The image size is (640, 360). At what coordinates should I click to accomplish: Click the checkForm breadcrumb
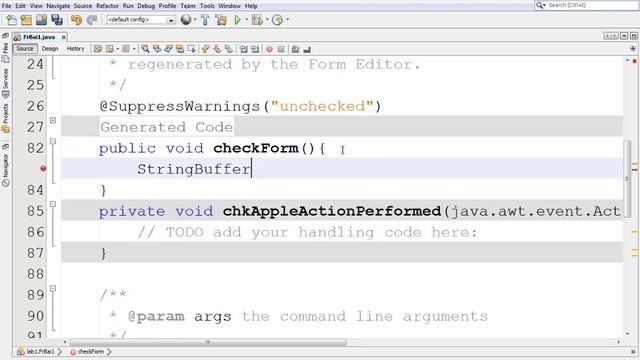click(87, 351)
